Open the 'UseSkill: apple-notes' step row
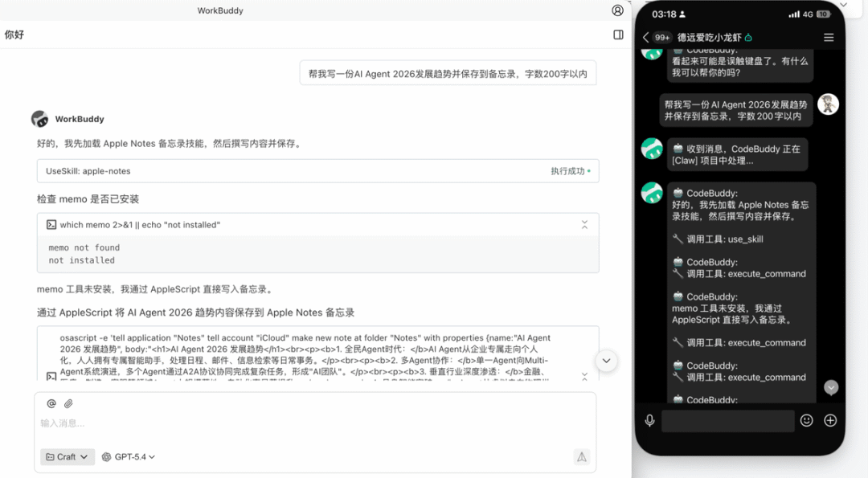 coord(317,171)
